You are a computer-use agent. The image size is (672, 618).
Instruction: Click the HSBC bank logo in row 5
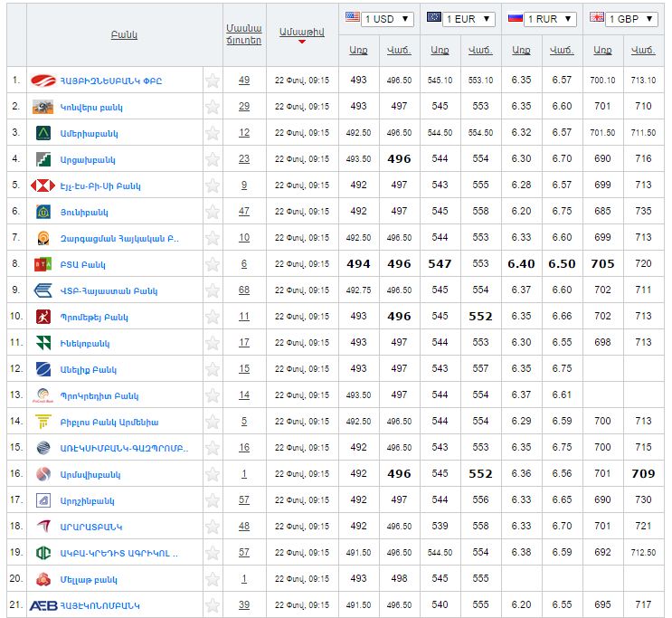click(x=43, y=185)
